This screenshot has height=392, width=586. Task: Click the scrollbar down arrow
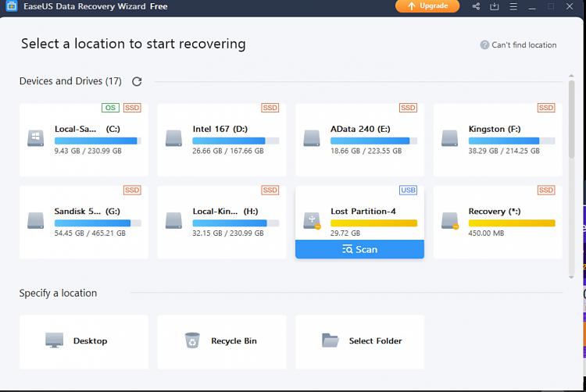pyautogui.click(x=571, y=277)
